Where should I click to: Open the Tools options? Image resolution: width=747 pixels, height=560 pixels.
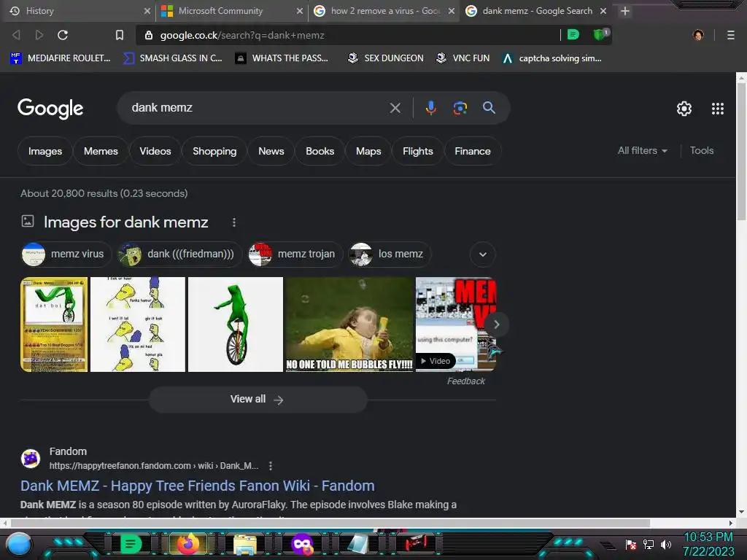point(702,150)
